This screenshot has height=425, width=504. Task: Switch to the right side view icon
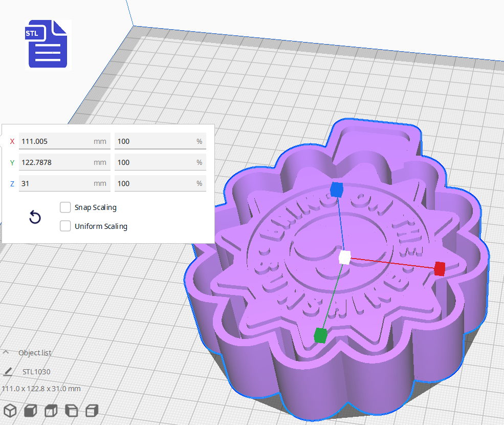(x=92, y=410)
